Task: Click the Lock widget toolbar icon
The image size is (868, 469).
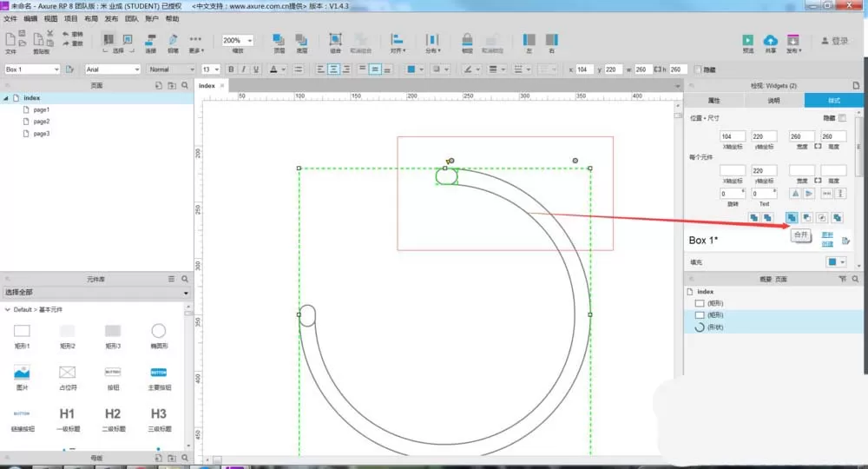Action: 467,40
